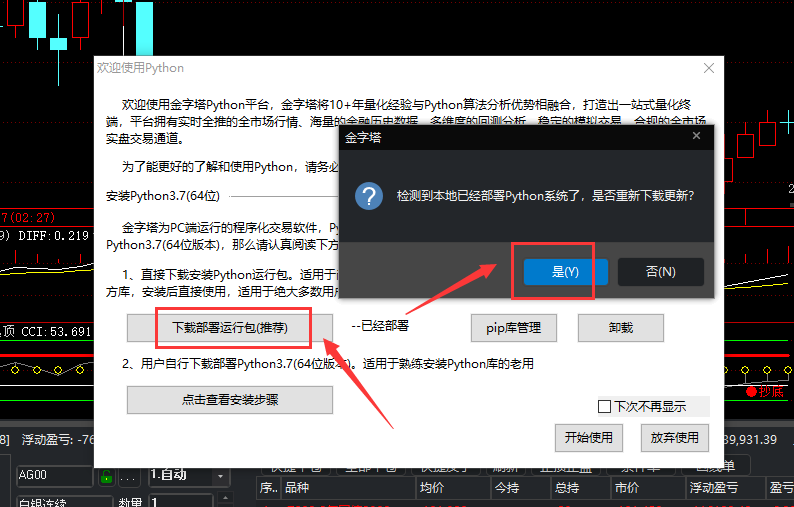794x507 pixels.
Task: Close the 欢迎使用Python window
Action: [709, 68]
